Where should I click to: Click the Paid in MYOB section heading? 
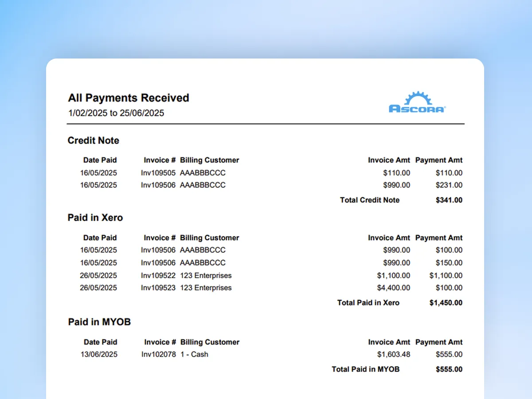(99, 322)
